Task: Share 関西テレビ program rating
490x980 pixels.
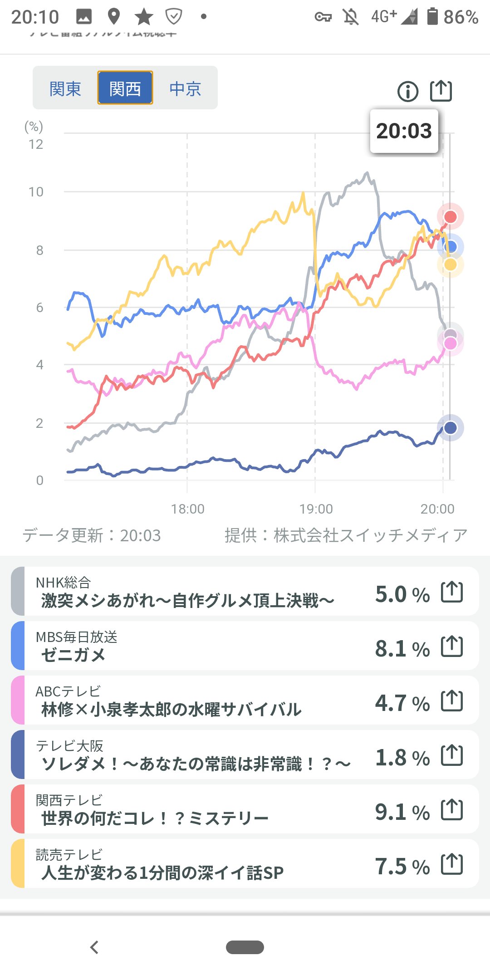Action: tap(452, 810)
